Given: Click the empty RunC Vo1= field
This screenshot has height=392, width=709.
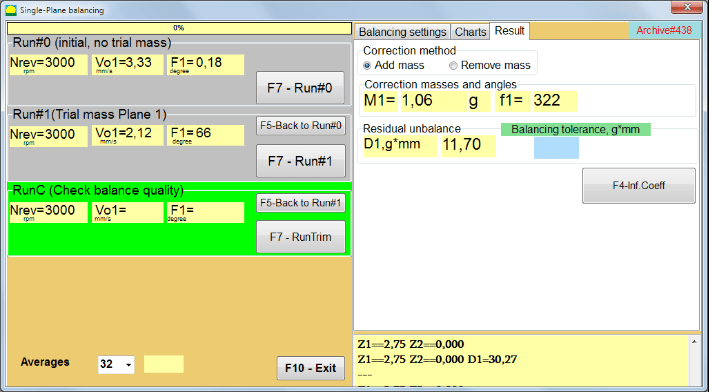Looking at the screenshot, I should 128,213.
